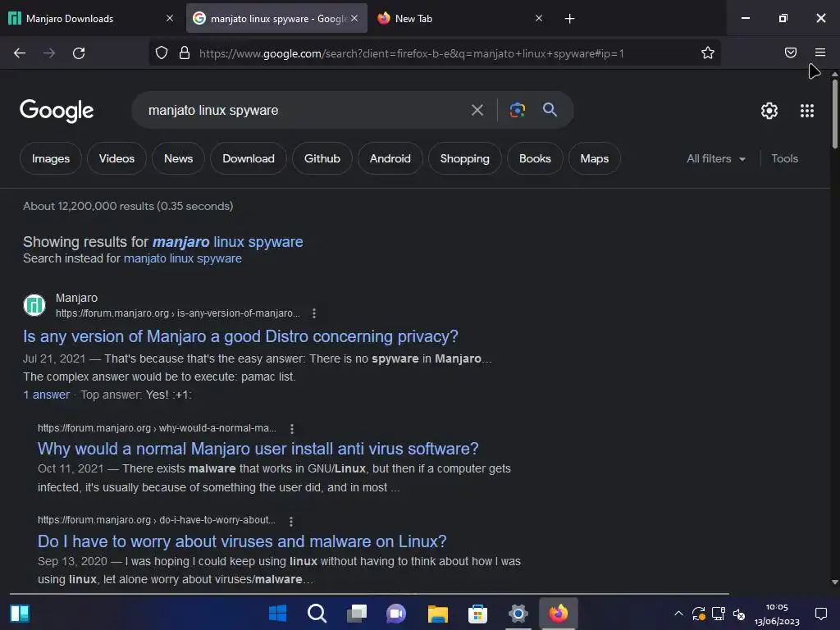
Task: Close the Manjaro Downloads tab
Action: [170, 18]
